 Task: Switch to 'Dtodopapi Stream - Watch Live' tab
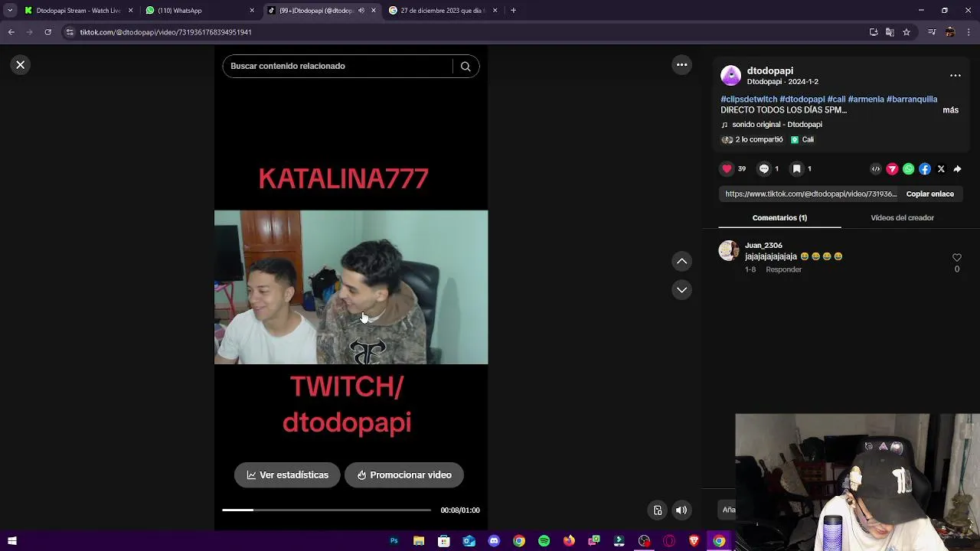(x=78, y=11)
